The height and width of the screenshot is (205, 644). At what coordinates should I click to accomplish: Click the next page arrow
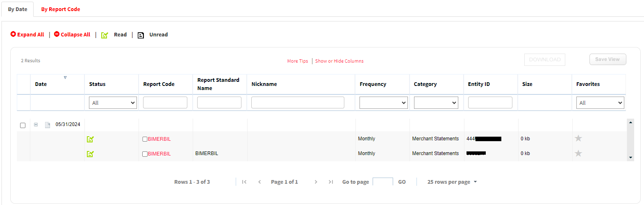316,182
